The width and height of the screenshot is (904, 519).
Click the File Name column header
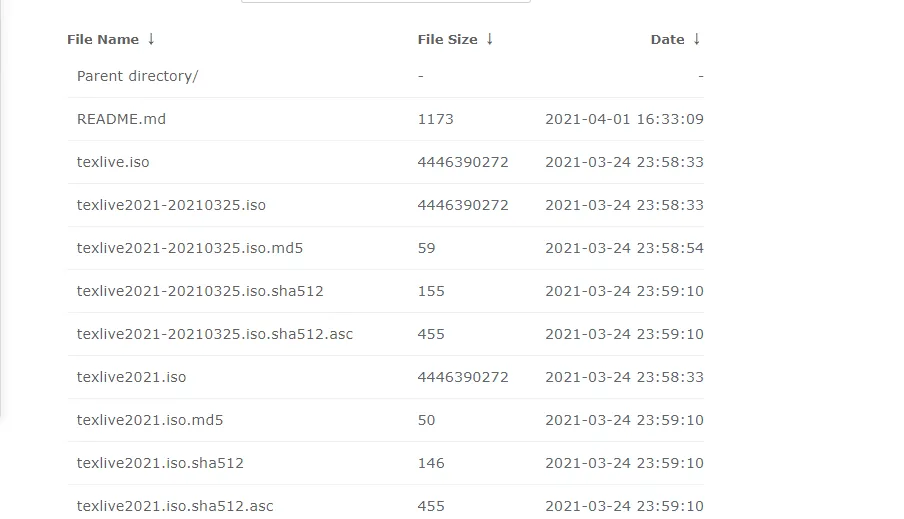point(103,39)
